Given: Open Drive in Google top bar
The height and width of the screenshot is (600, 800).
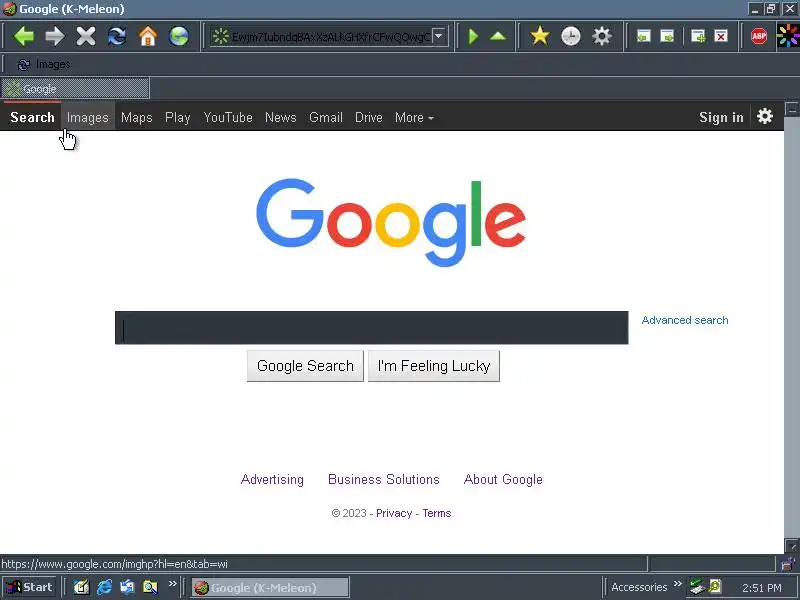Looking at the screenshot, I should click(x=368, y=117).
